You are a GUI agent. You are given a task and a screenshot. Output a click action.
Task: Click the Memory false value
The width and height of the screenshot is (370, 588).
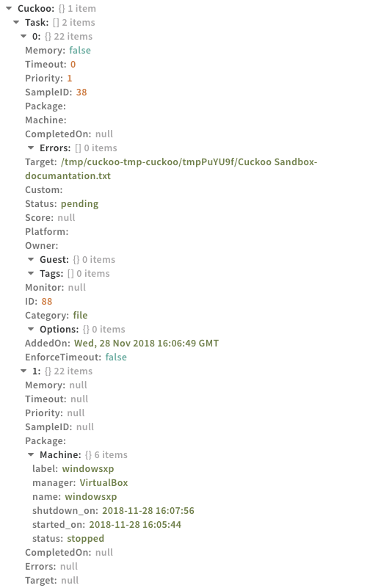[80, 50]
